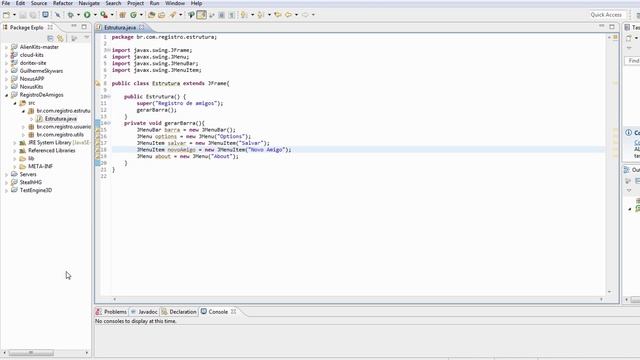Click the Previous Annotation toolbar icon

[x=260, y=15]
